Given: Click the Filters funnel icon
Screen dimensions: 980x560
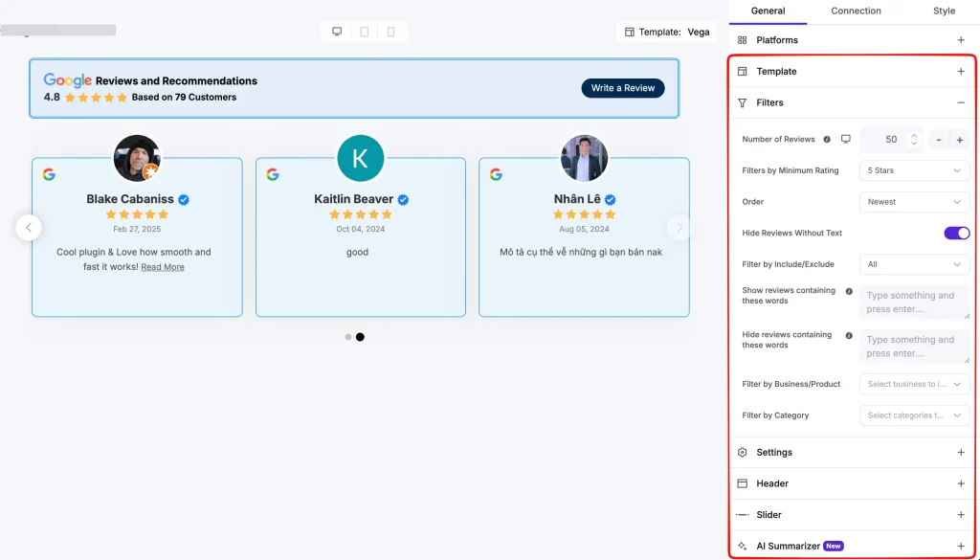Looking at the screenshot, I should (743, 102).
